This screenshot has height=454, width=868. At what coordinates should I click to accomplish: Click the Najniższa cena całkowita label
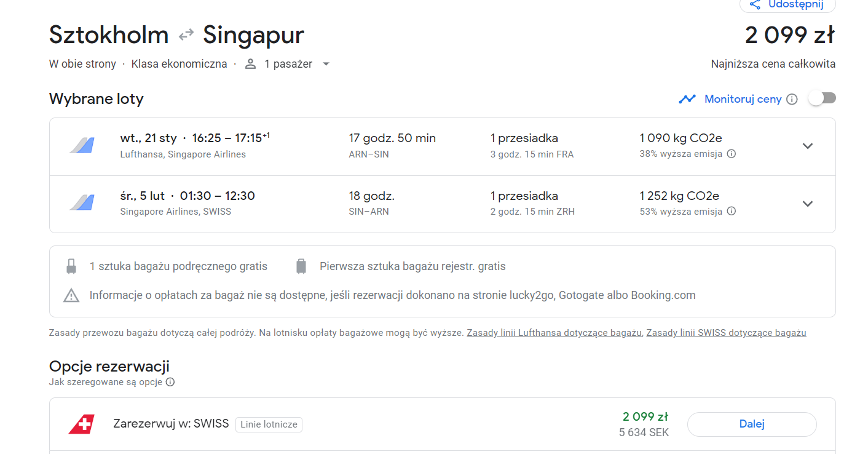773,64
